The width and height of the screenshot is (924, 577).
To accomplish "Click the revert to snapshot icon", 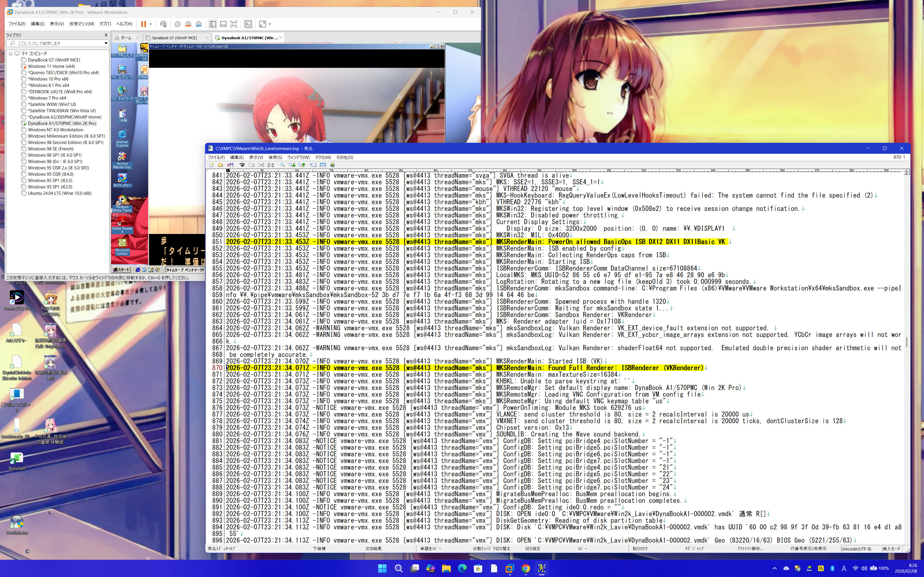I will pos(188,24).
